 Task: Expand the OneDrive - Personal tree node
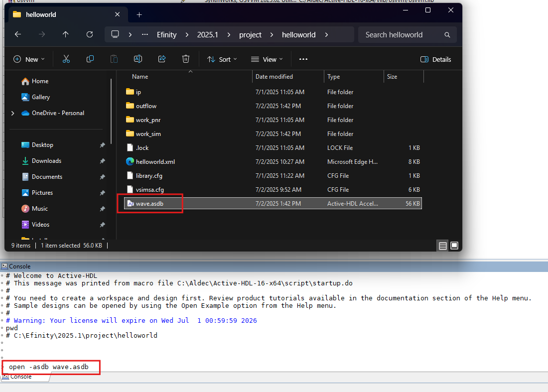pos(13,113)
